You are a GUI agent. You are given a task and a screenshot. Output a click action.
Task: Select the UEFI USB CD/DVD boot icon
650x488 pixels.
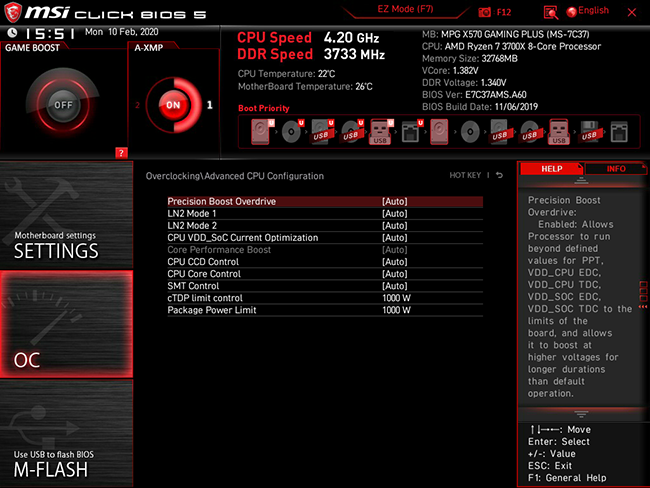coord(352,132)
